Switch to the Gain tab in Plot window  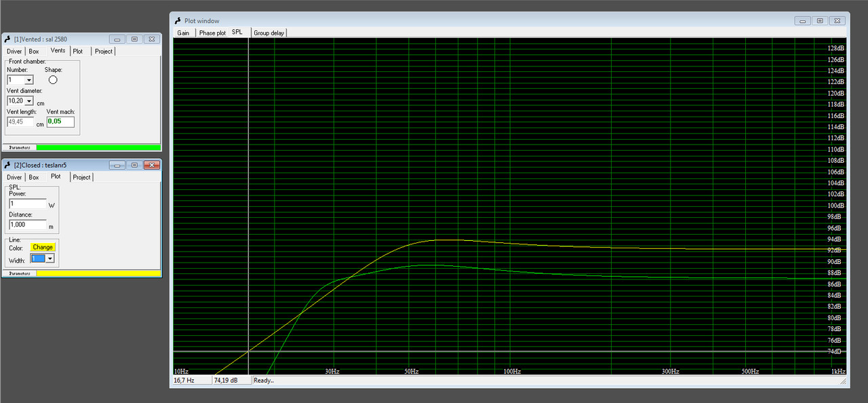click(184, 33)
